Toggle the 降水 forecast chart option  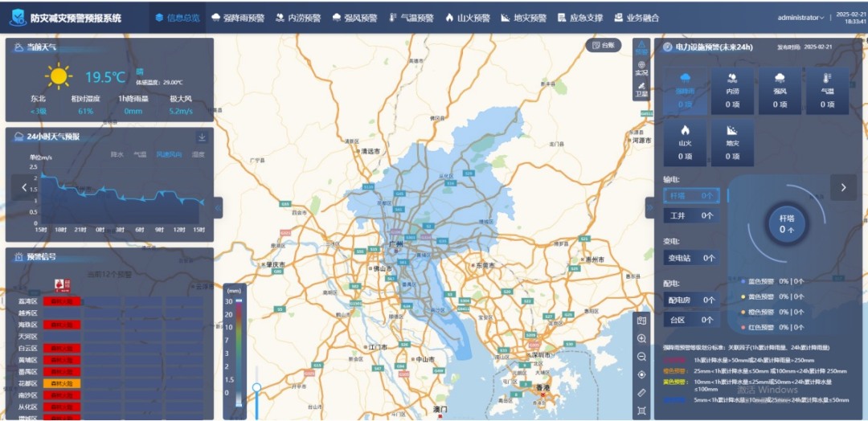(x=117, y=154)
